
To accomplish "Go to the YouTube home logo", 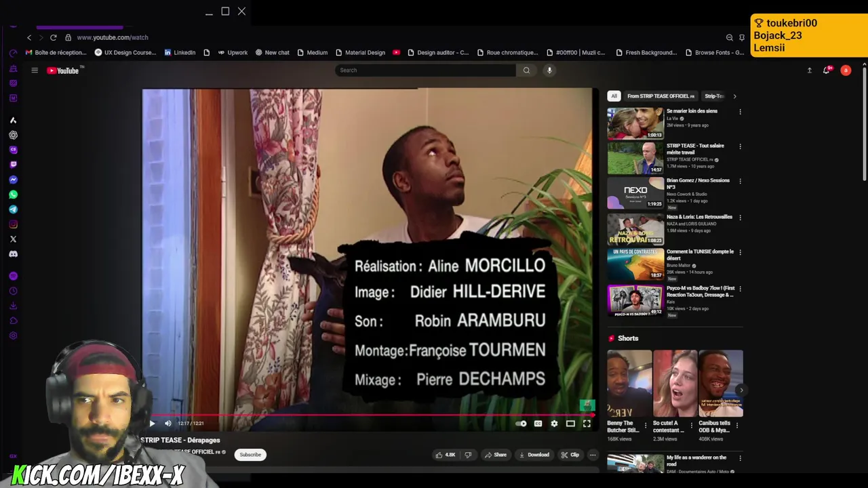I will click(63, 70).
